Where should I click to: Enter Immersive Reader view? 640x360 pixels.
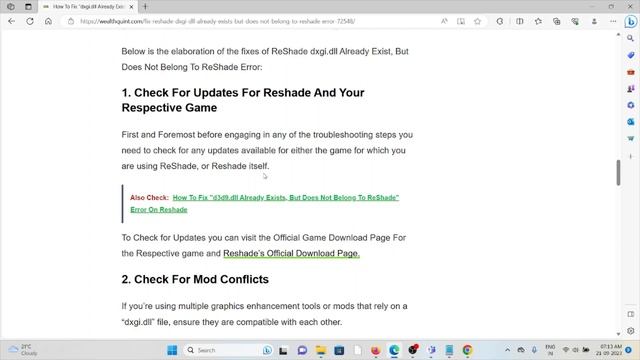(x=461, y=21)
